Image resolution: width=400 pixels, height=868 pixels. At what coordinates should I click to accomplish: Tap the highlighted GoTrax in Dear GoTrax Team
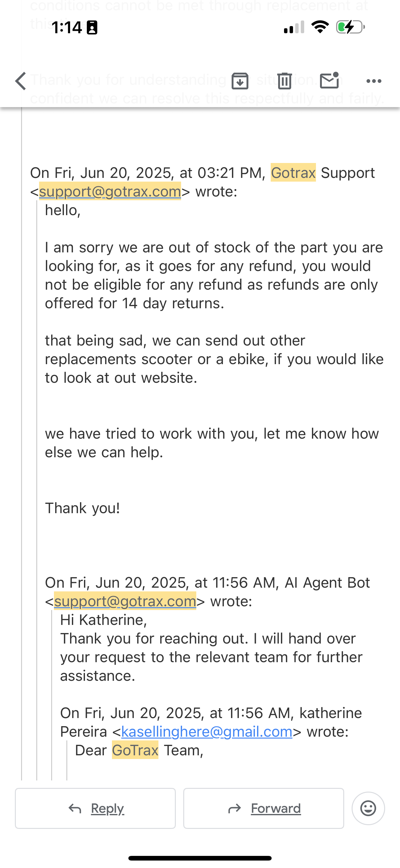(136, 750)
